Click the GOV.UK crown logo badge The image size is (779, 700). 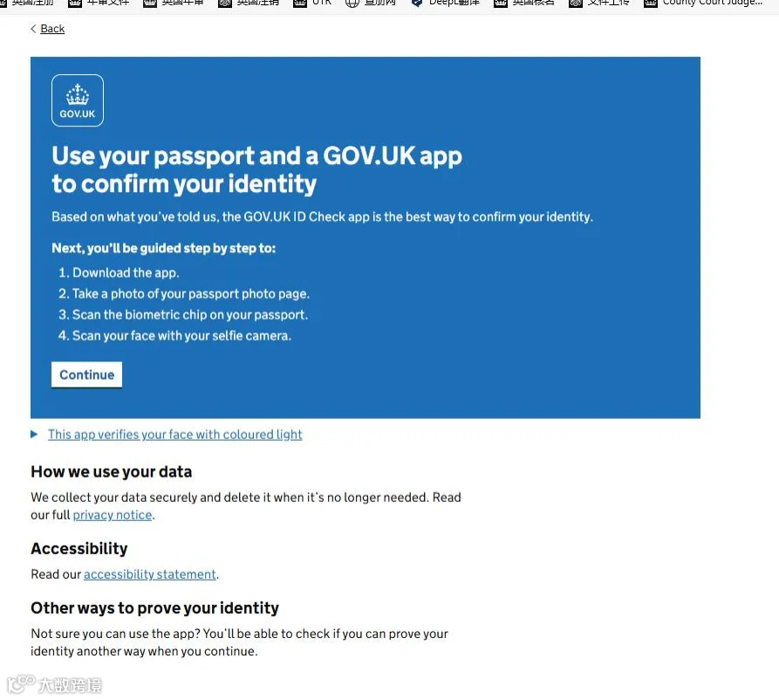click(x=78, y=100)
